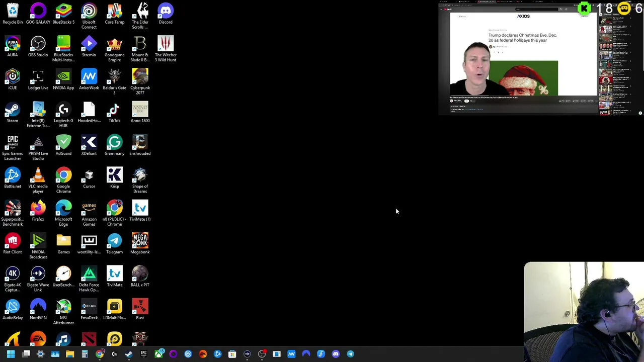Open Battle.net desktop icon
Screen dimensions: 644x362
tap(13, 178)
